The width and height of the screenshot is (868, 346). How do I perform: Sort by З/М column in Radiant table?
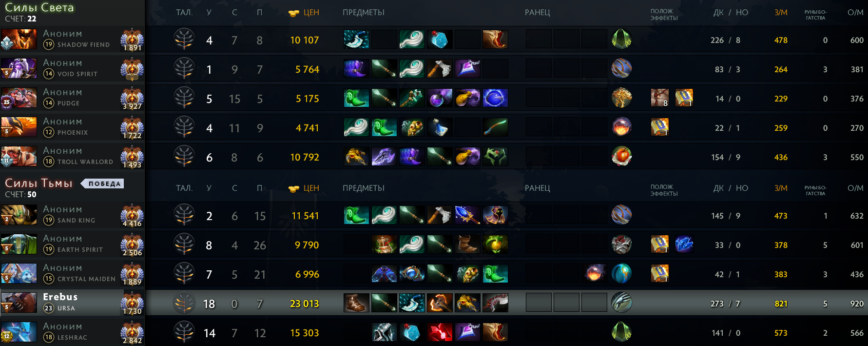(781, 13)
